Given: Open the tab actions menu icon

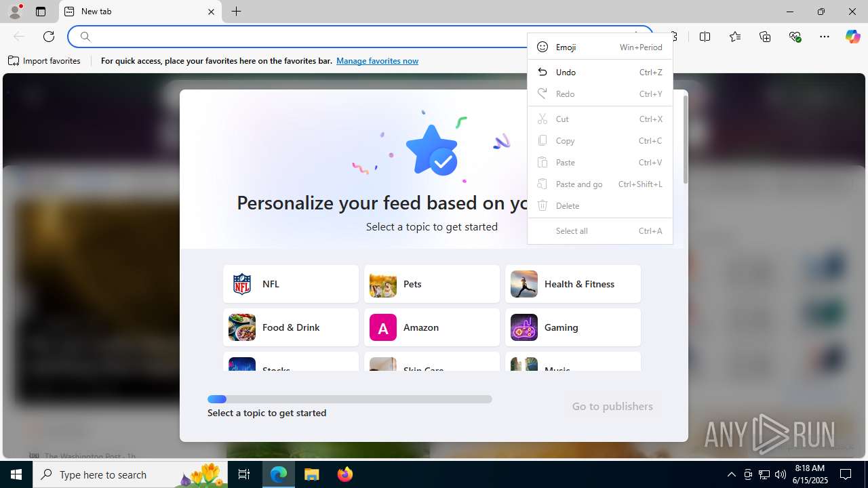Looking at the screenshot, I should 41,12.
